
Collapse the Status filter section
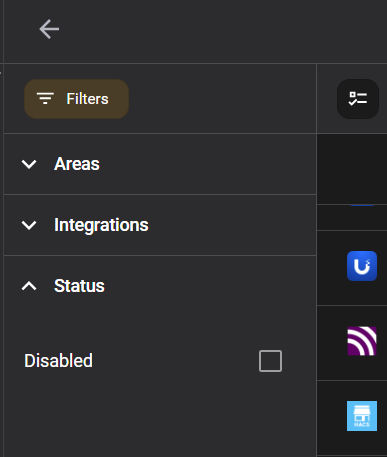coord(160,286)
